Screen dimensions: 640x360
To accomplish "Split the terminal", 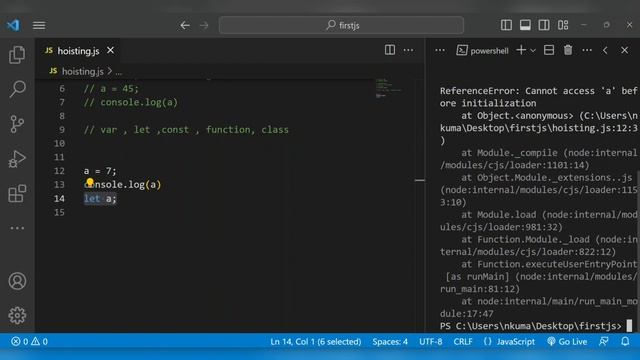I will pyautogui.click(x=549, y=50).
